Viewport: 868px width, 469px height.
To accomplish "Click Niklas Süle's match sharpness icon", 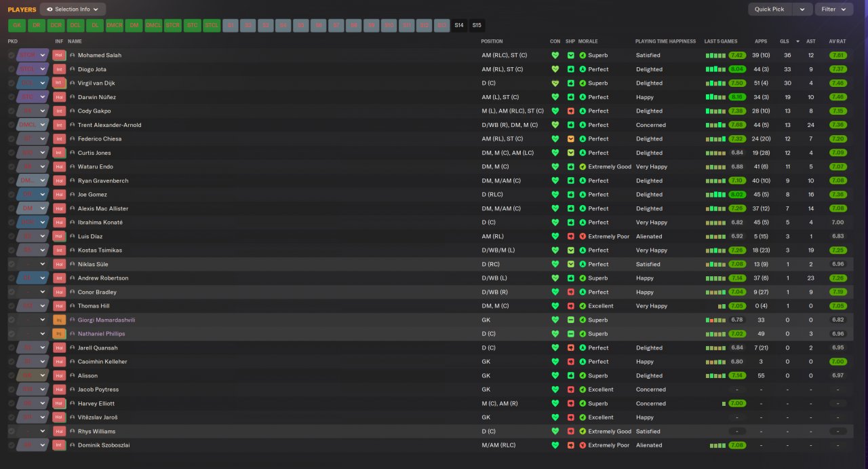I will 571,264.
